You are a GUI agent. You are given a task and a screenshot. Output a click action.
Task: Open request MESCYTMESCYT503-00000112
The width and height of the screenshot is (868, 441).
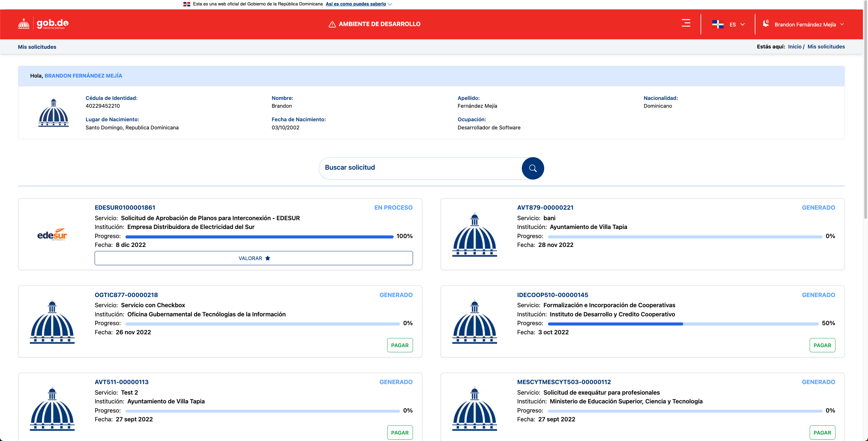tap(564, 382)
